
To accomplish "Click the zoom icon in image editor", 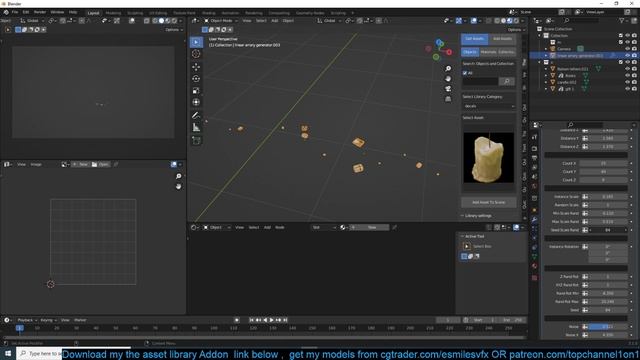I will click(x=178, y=176).
